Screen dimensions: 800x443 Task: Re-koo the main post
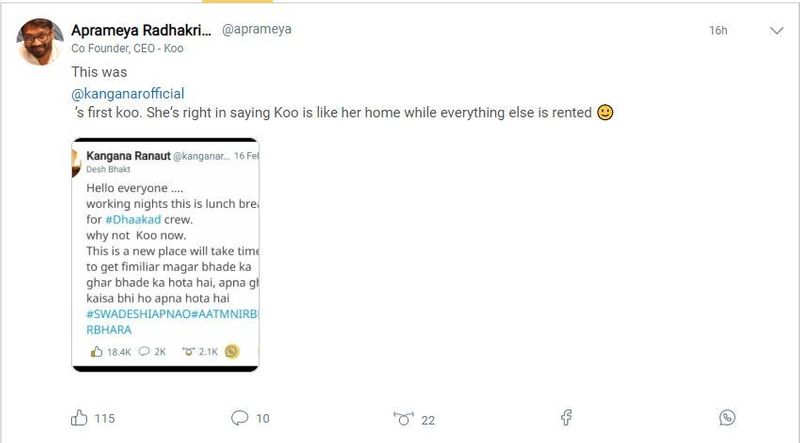[403, 419]
